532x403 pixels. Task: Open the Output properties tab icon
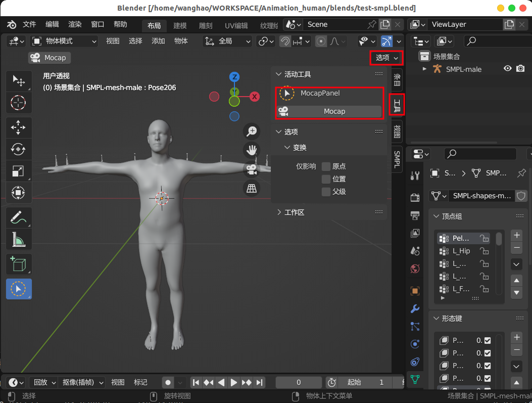pos(415,215)
